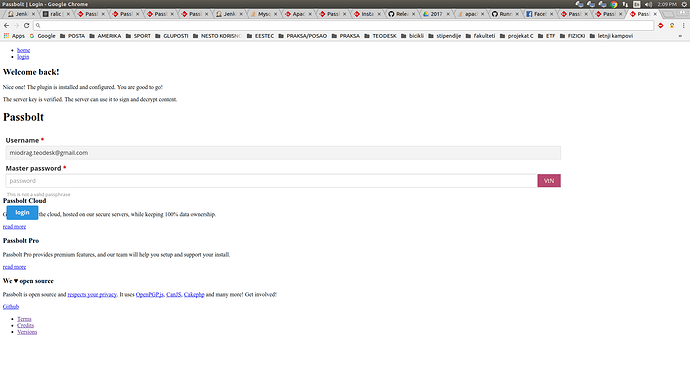This screenshot has height=388, width=690.
Task: Open read more under Passbolt Cloud
Action: (14, 227)
